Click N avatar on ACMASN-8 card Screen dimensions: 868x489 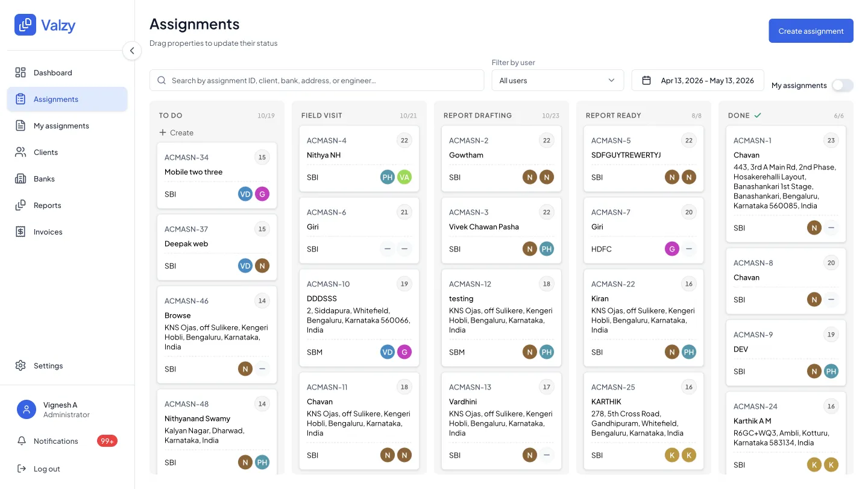click(x=814, y=300)
